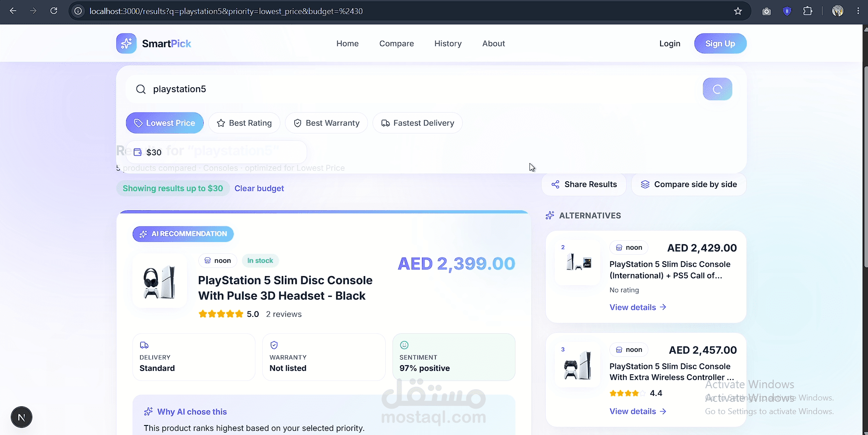Screen dimensions: 868x435
Task: Open the Home nav item
Action: coord(348,44)
